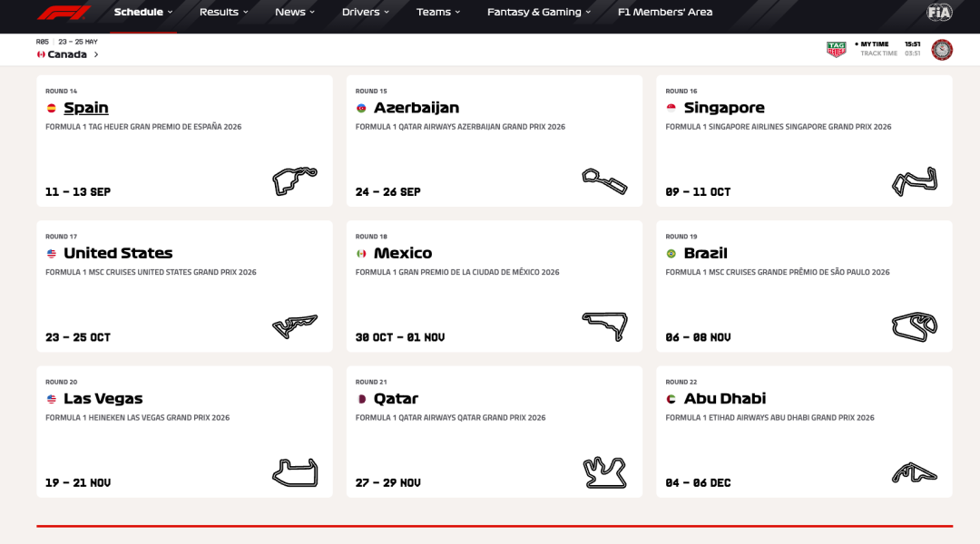This screenshot has height=544, width=980.
Task: Click the 19 – 21 NOV date
Action: coord(78,482)
